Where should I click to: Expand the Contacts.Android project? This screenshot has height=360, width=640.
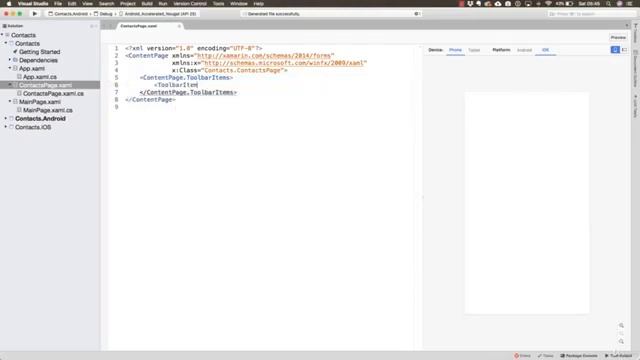6,118
